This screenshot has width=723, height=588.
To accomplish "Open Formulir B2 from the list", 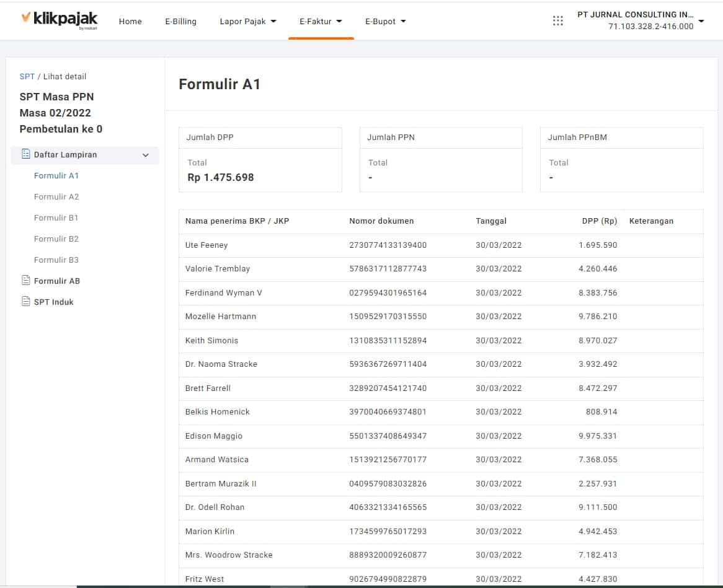I will tap(56, 239).
